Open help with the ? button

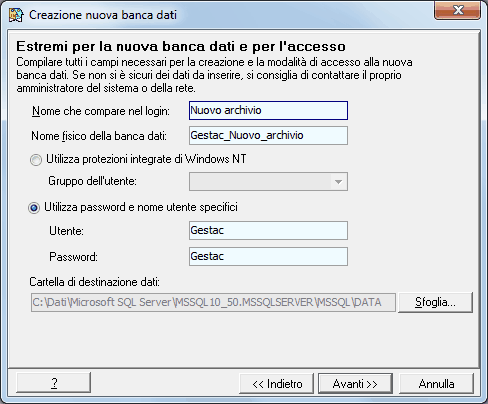pyautogui.click(x=53, y=383)
